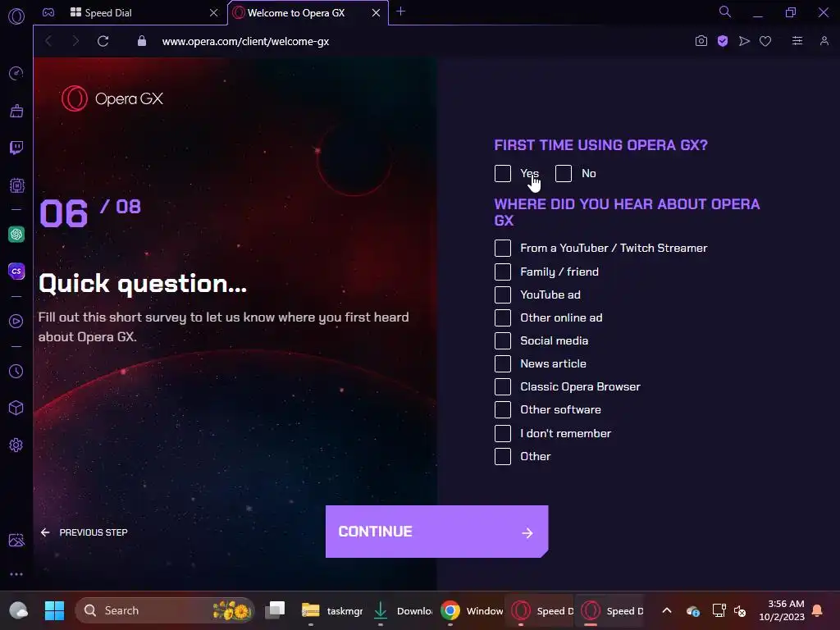Click the site security padlock icon
840x630 pixels.
(x=141, y=41)
